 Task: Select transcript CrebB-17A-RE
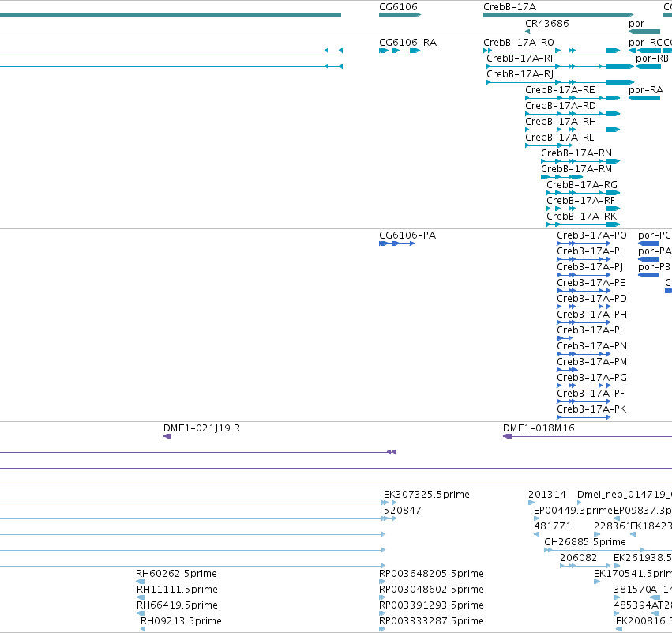point(560,90)
